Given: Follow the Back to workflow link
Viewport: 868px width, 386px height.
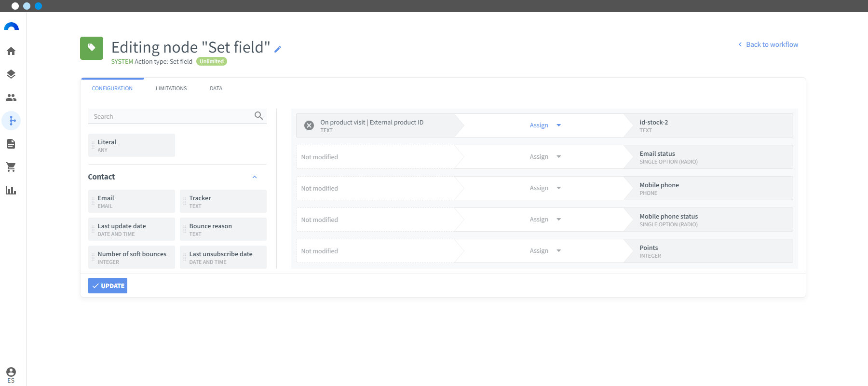Looking at the screenshot, I should pyautogui.click(x=768, y=44).
